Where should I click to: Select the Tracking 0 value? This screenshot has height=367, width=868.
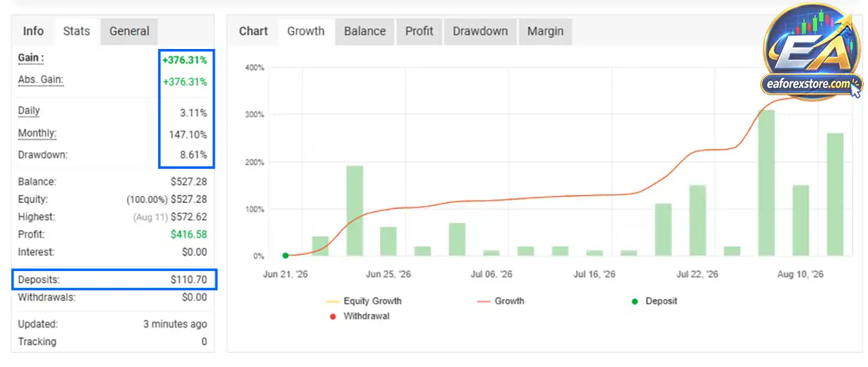204,342
